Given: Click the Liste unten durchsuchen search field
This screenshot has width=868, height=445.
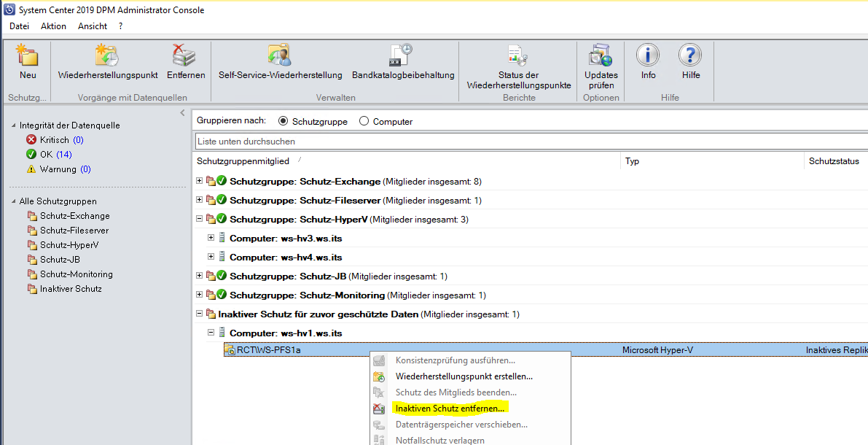Looking at the screenshot, I should coord(531,142).
